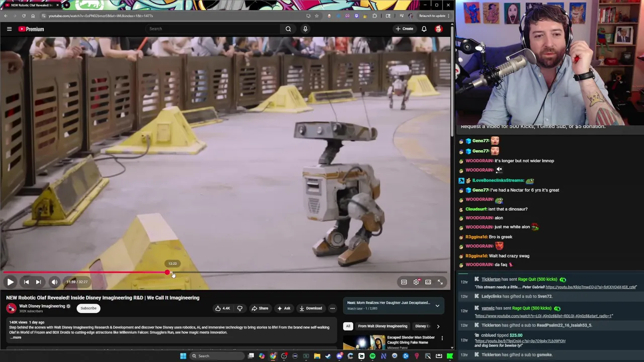The height and width of the screenshot is (362, 644).
Task: Open File Explorer from the taskbar
Action: (x=317, y=356)
